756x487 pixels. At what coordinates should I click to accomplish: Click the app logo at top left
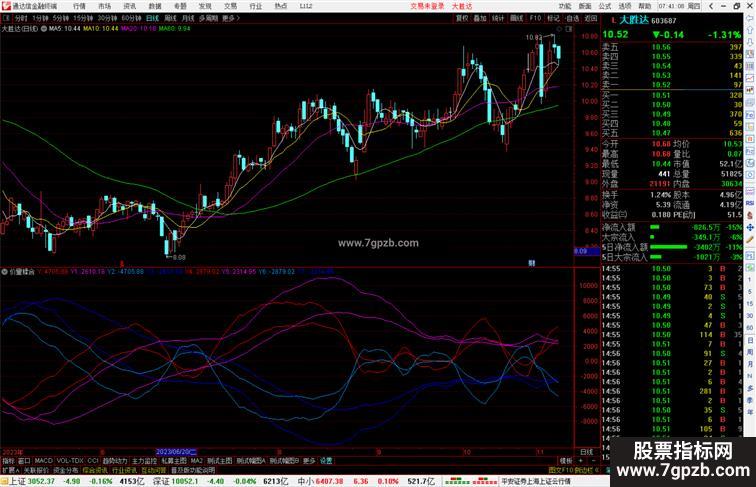5,6
